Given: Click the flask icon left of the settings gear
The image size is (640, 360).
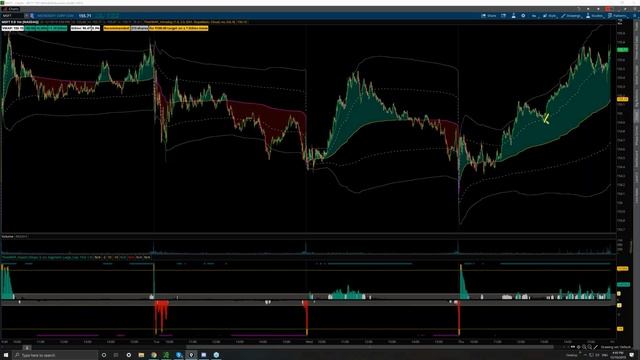Looking at the screenshot, I should click(x=513, y=16).
